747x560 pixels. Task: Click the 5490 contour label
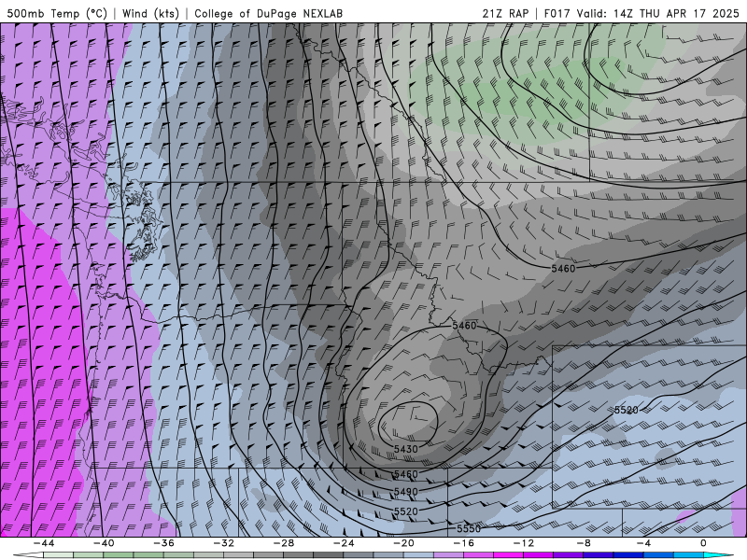tap(406, 492)
